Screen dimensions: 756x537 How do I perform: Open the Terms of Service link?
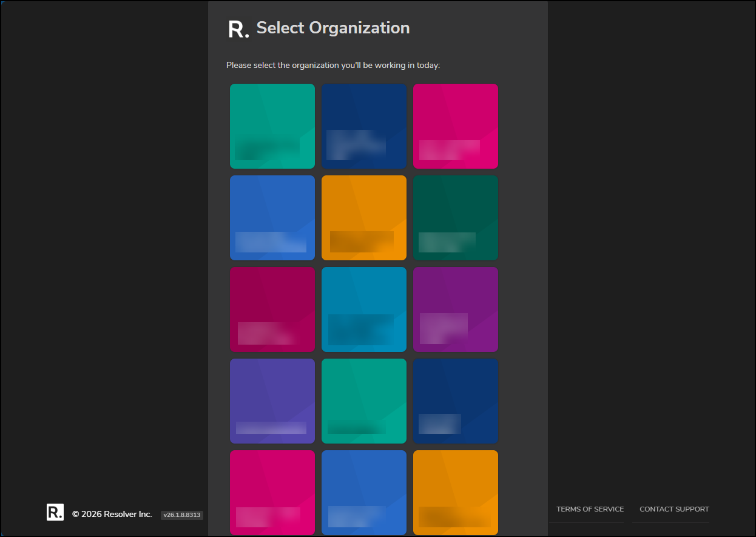(590, 509)
